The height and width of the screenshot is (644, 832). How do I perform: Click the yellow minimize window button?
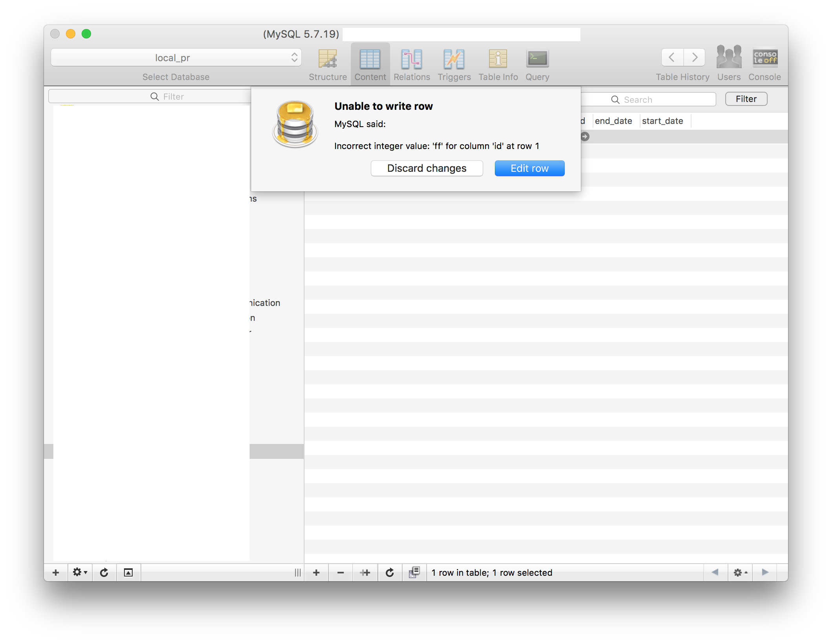71,34
